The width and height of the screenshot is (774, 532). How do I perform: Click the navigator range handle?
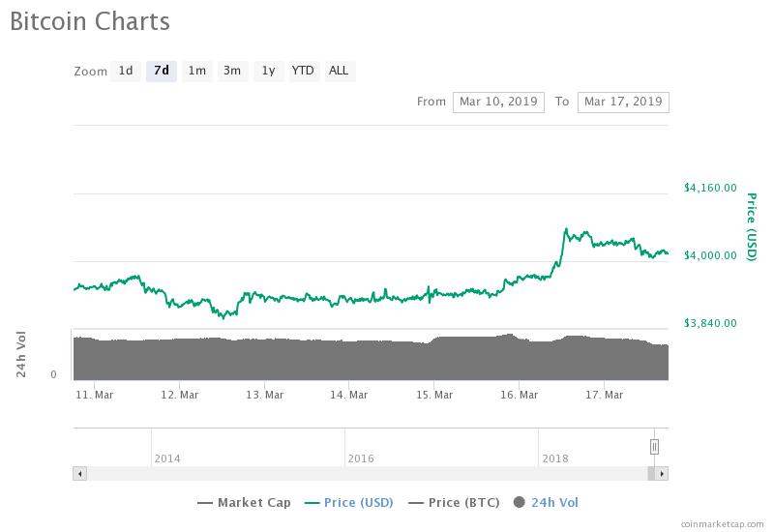pyautogui.click(x=655, y=446)
